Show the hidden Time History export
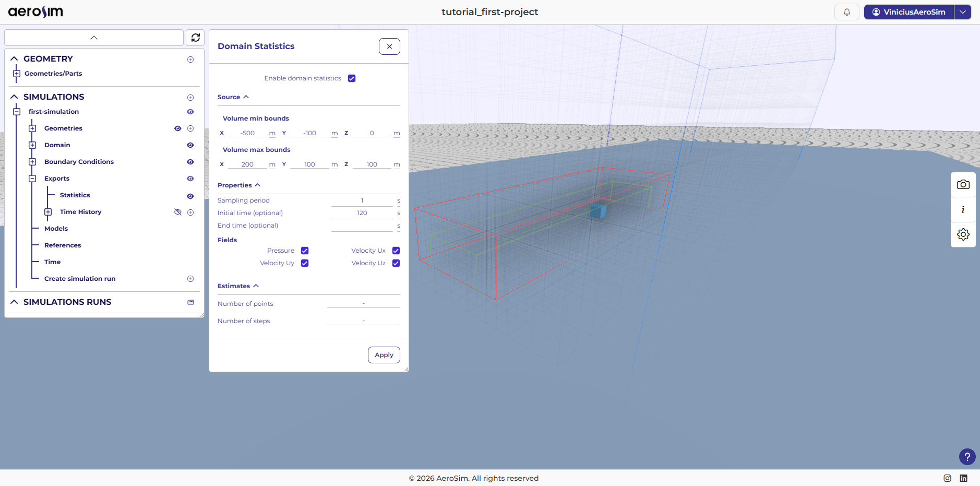 point(177,212)
